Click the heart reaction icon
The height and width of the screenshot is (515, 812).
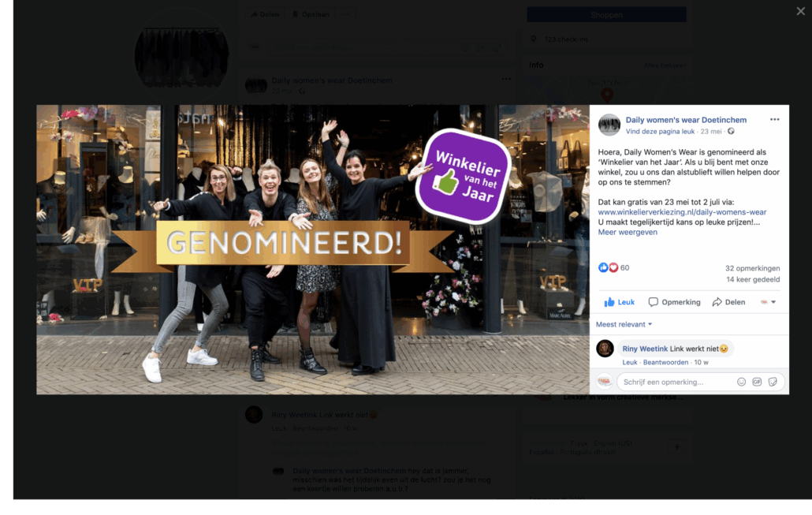tap(613, 267)
